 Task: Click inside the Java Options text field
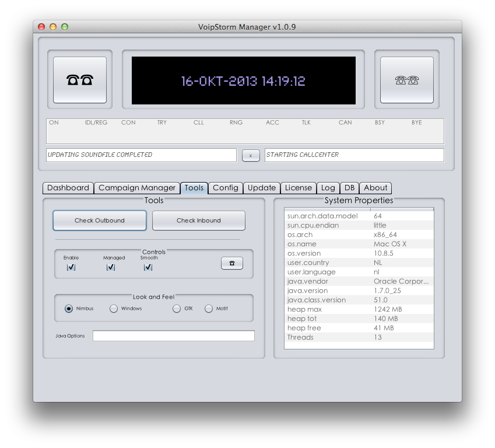[x=173, y=336]
